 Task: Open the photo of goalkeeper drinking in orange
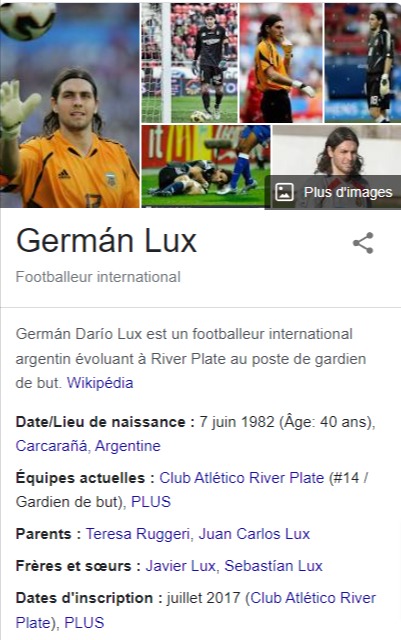pyautogui.click(x=281, y=63)
